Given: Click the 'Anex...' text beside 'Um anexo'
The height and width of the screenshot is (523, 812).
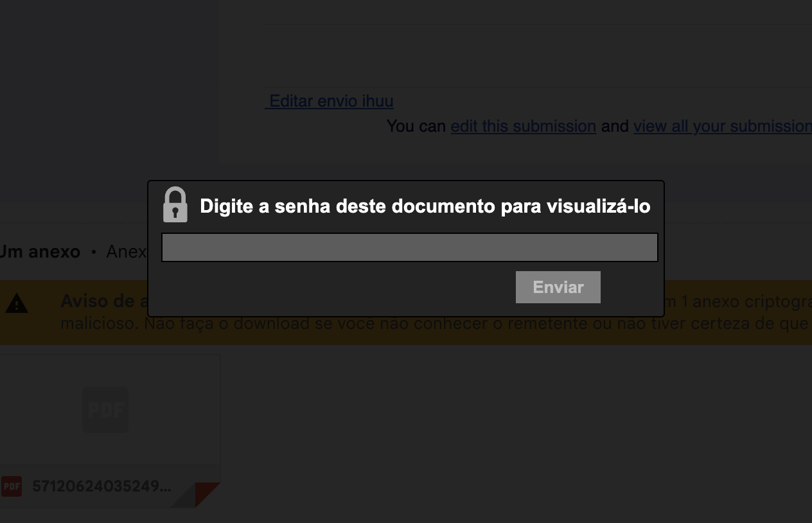Looking at the screenshot, I should (x=127, y=251).
